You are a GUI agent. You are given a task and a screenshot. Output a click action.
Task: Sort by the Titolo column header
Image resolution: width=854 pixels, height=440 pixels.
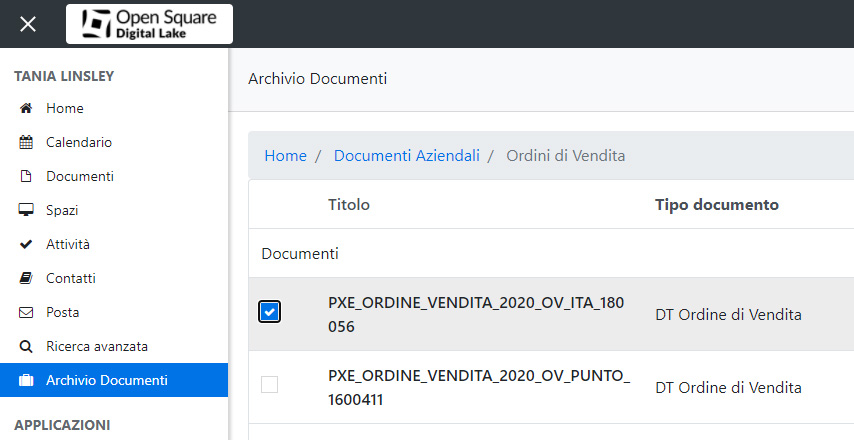pos(349,205)
